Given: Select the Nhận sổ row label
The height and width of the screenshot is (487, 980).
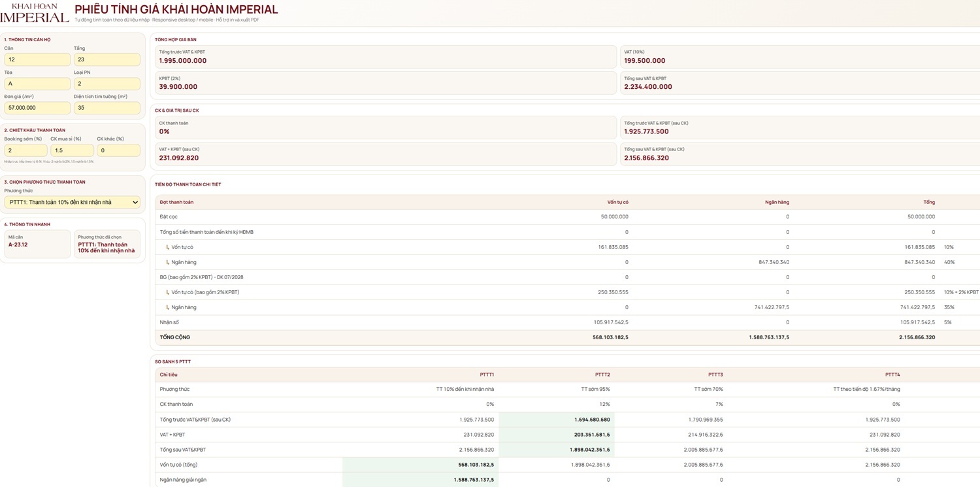Looking at the screenshot, I should pyautogui.click(x=169, y=322).
